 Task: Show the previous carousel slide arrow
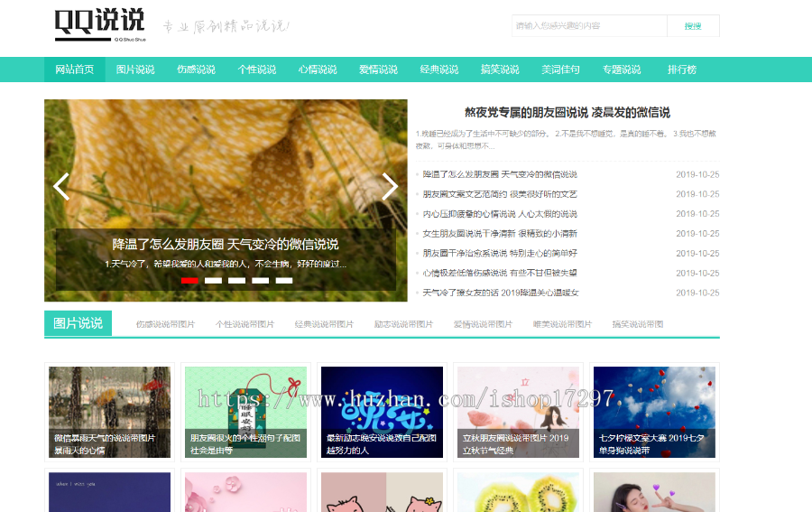click(61, 186)
